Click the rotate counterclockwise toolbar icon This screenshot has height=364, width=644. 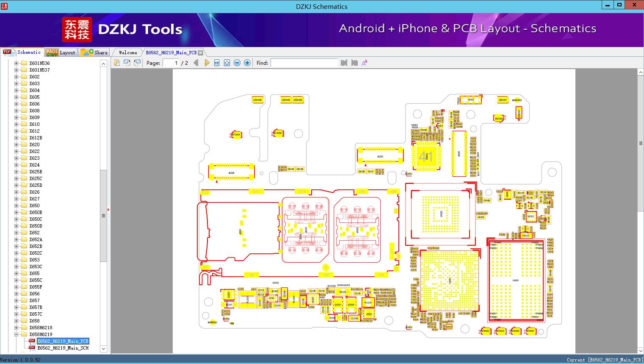pyautogui.click(x=127, y=63)
